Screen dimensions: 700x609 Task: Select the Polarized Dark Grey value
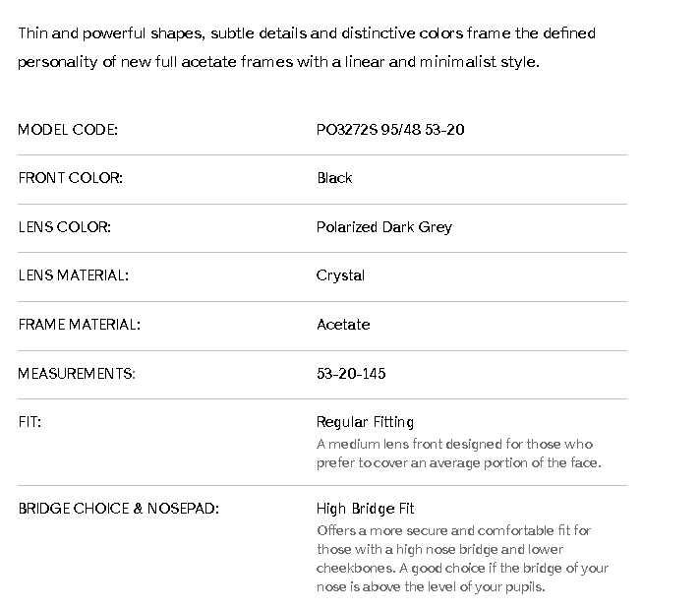coord(384,227)
